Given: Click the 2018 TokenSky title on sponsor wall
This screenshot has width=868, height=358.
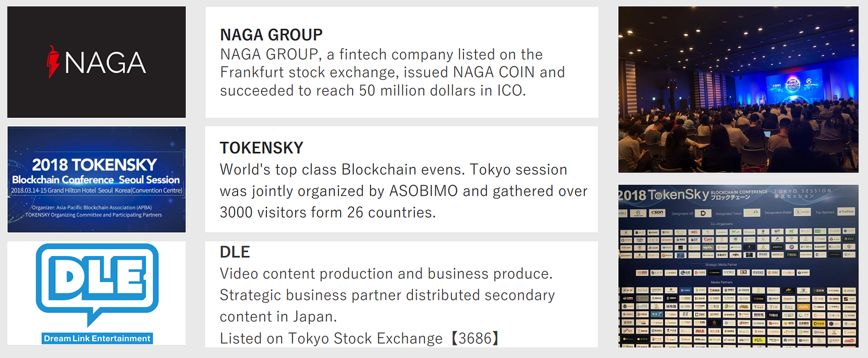Looking at the screenshot, I should click(665, 195).
